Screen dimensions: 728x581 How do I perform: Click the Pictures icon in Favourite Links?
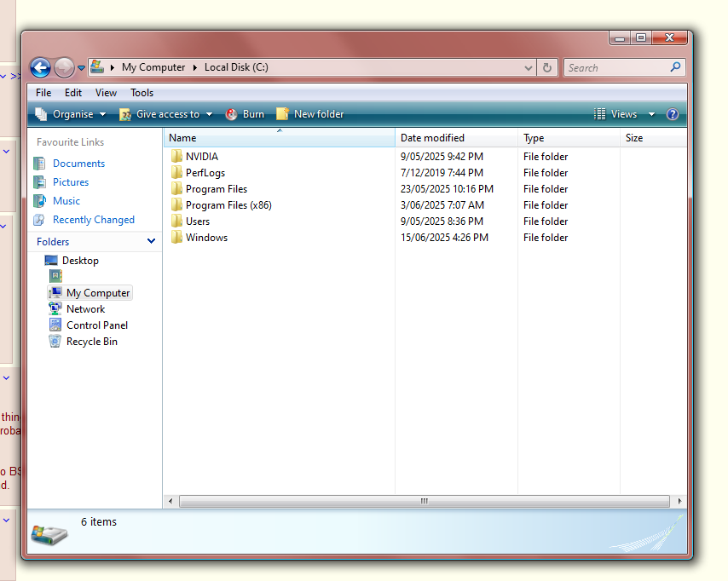(39, 182)
